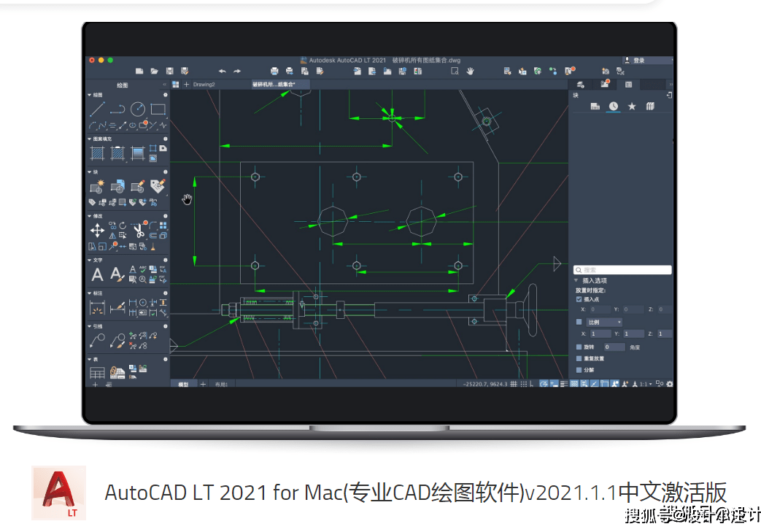Select the Multileader tool
This screenshot has width=761, height=532.
pos(97,340)
